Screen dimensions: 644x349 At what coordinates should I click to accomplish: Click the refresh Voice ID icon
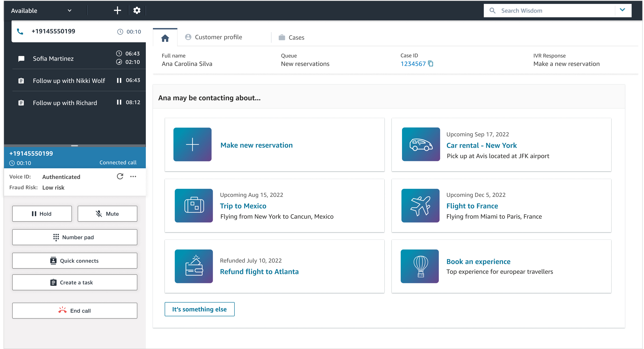coord(120,176)
